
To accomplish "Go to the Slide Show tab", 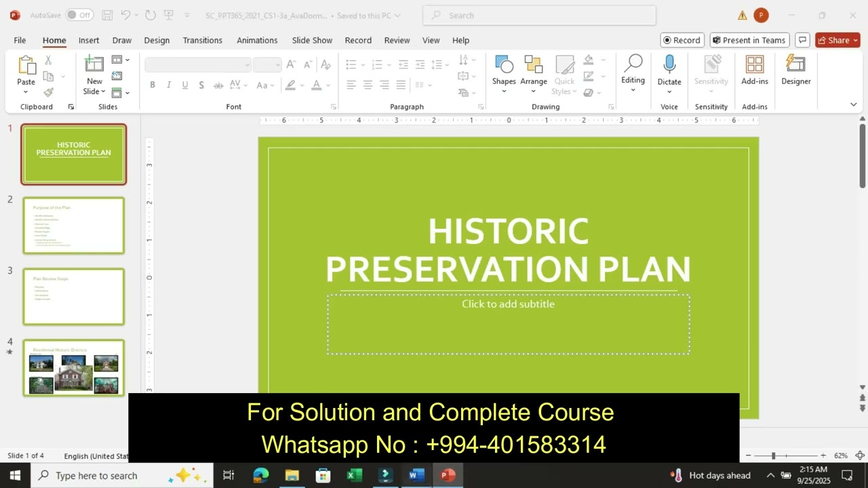I will (312, 40).
